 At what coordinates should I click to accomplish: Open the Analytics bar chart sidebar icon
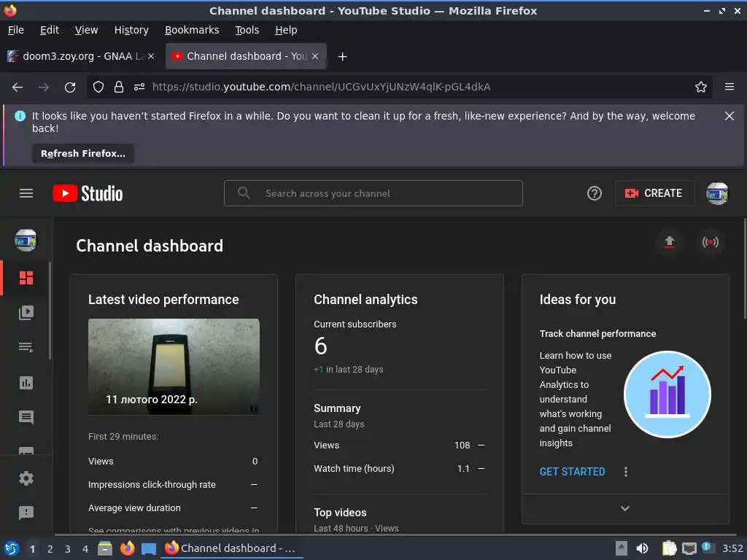(x=26, y=382)
